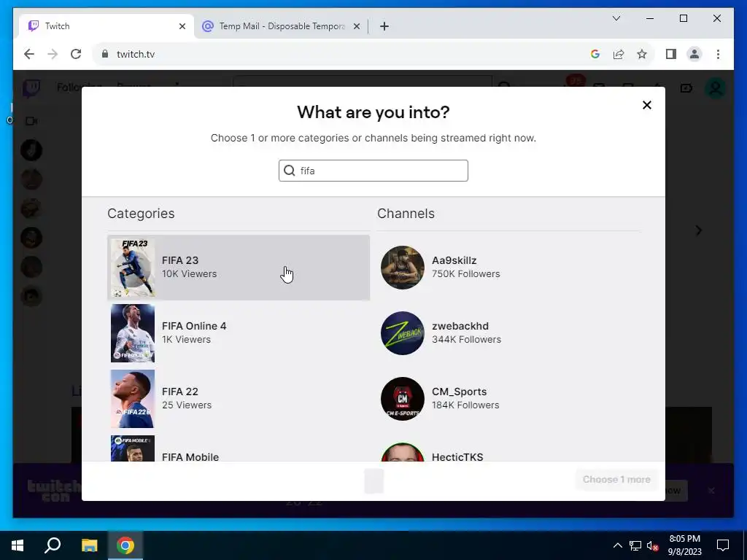Share this page via the share icon
This screenshot has height=560, width=747.
click(619, 54)
